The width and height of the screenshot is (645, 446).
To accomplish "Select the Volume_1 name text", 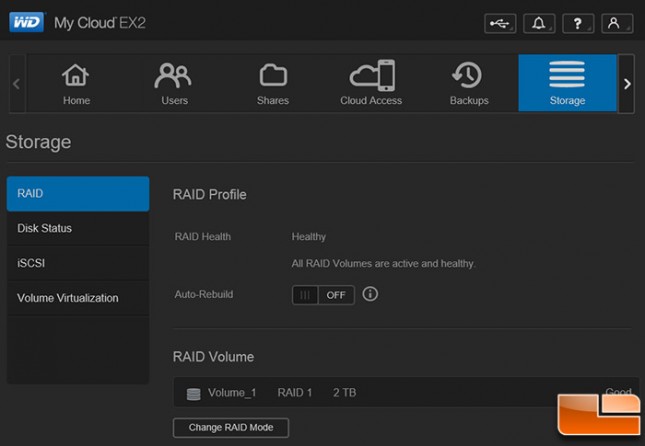I will click(x=232, y=393).
